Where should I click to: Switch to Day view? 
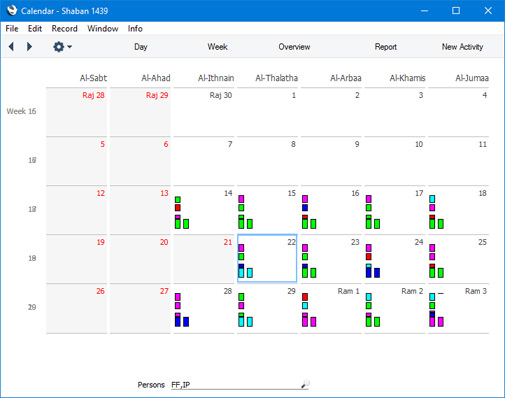(x=141, y=47)
